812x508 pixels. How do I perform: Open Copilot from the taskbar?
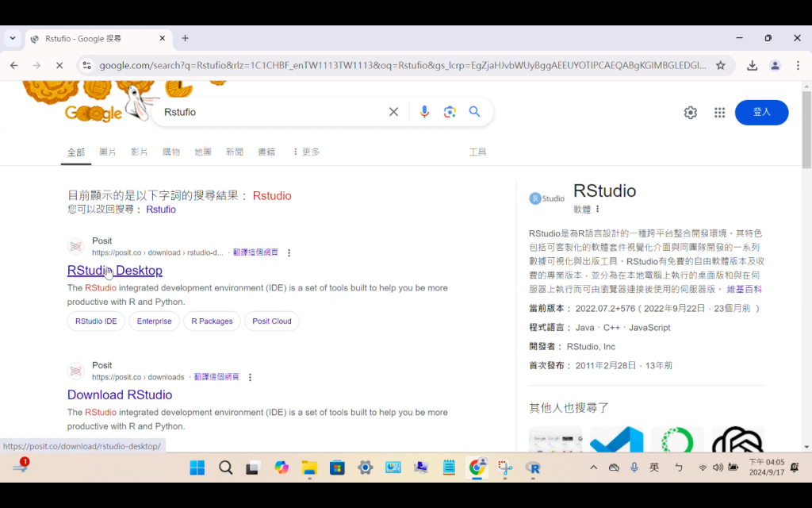(x=282, y=468)
